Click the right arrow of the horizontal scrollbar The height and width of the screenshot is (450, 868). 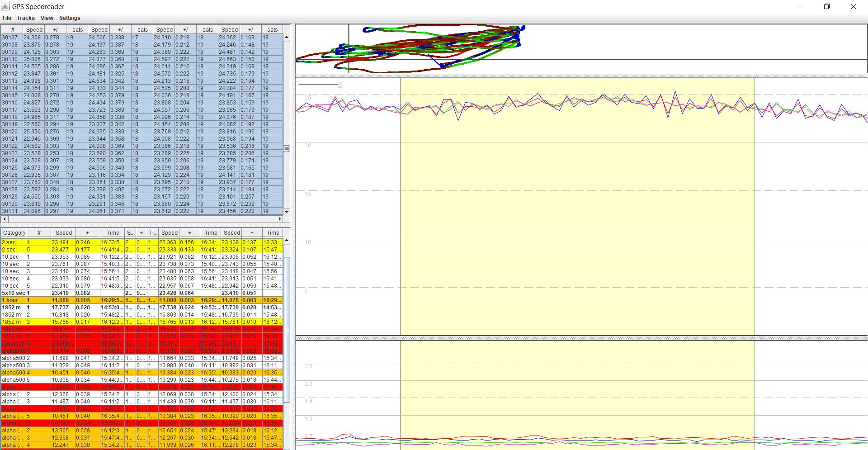click(x=280, y=219)
